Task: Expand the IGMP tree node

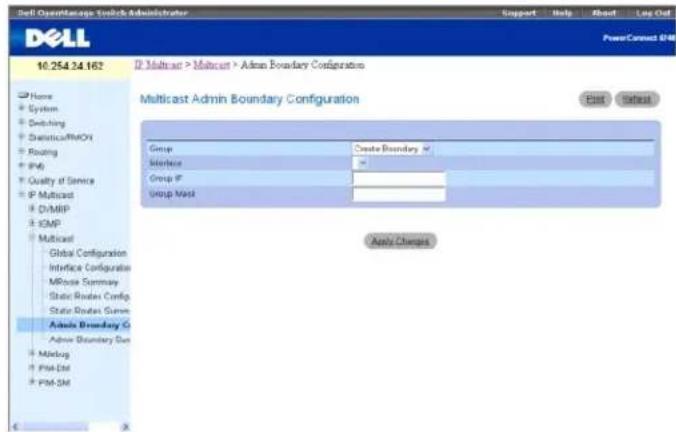Action: coord(31,223)
